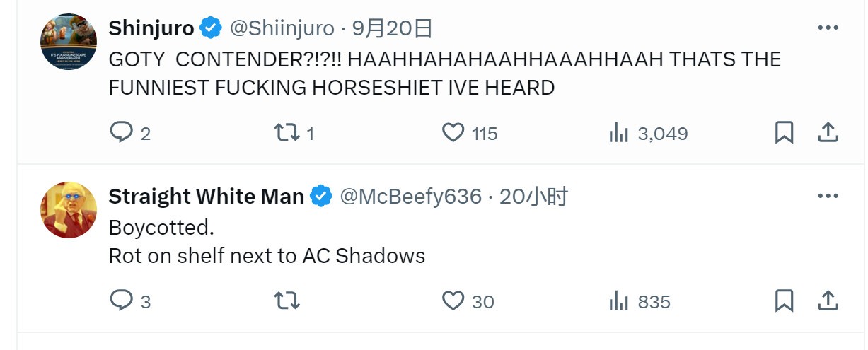868x350 pixels.
Task: Bookmark Shinjuro's post
Action: click(784, 133)
